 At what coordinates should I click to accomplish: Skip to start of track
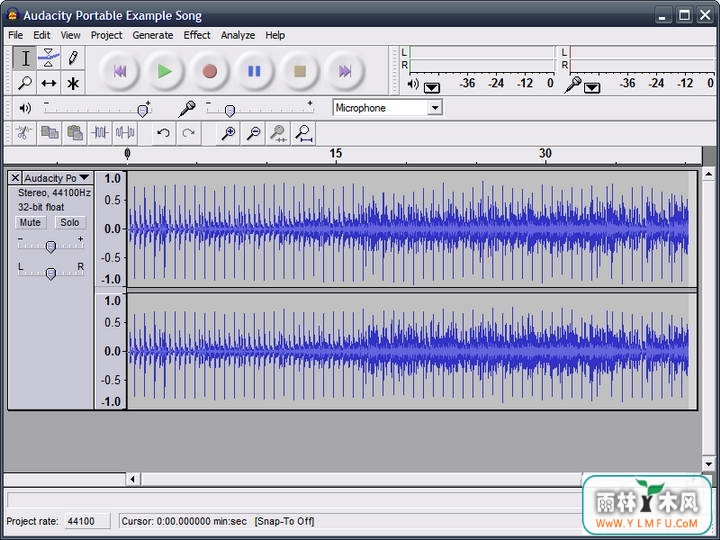click(120, 71)
